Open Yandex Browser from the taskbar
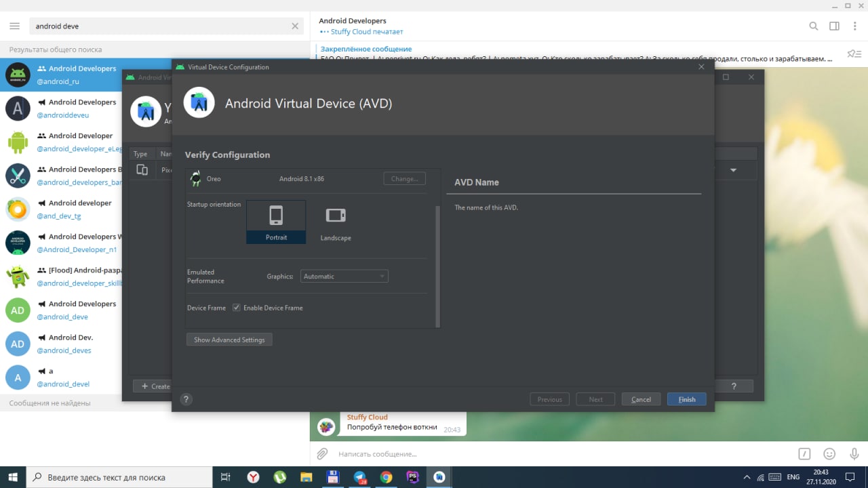868x488 pixels. (x=252, y=477)
